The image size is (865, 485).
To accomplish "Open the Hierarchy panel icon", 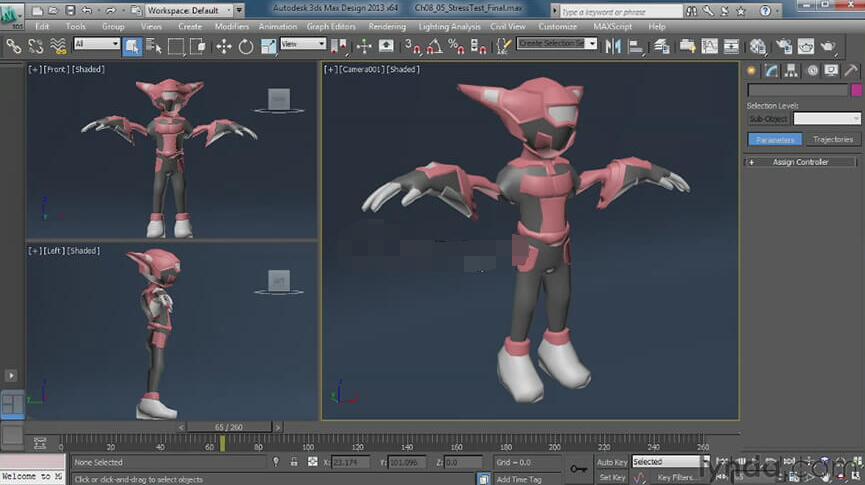I will pos(792,71).
